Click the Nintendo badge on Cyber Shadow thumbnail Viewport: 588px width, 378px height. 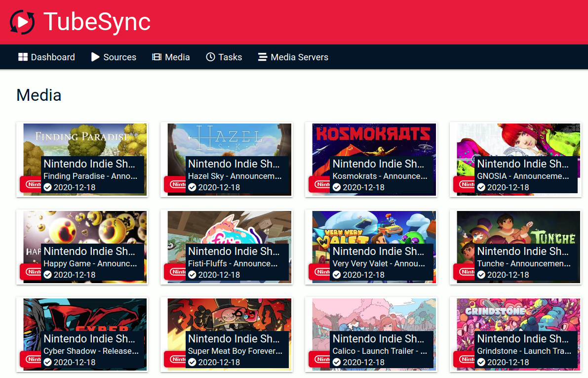[31, 359]
